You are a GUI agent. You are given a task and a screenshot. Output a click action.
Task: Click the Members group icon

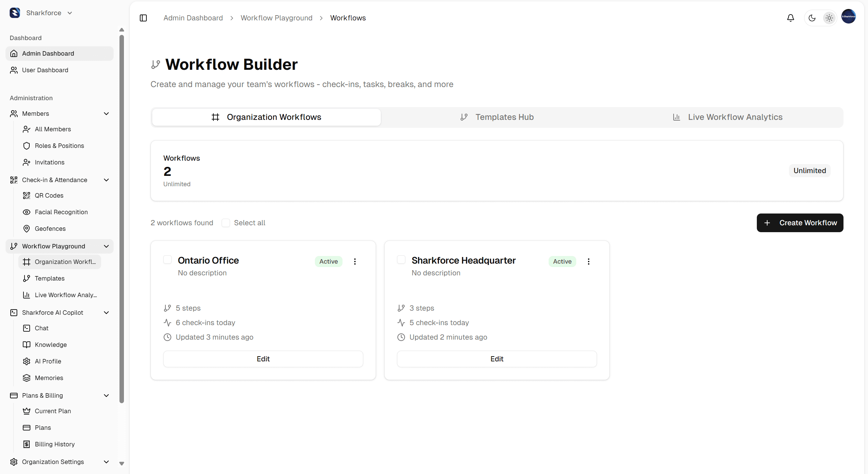click(x=14, y=114)
